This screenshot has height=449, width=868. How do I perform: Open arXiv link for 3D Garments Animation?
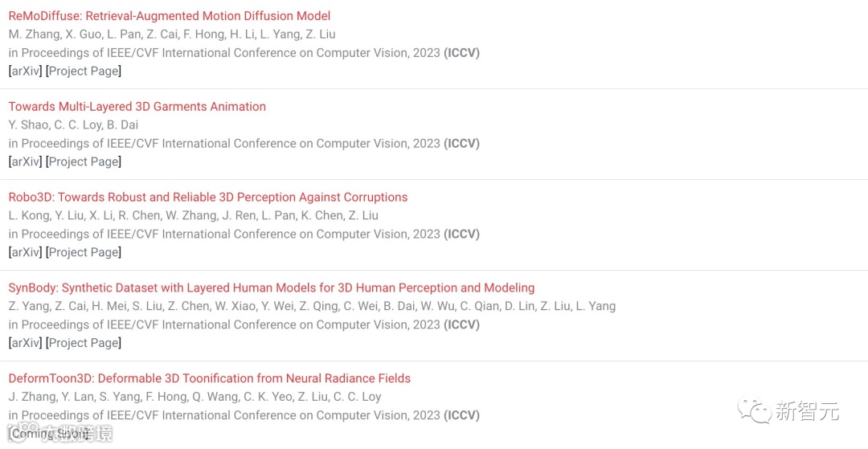click(25, 161)
